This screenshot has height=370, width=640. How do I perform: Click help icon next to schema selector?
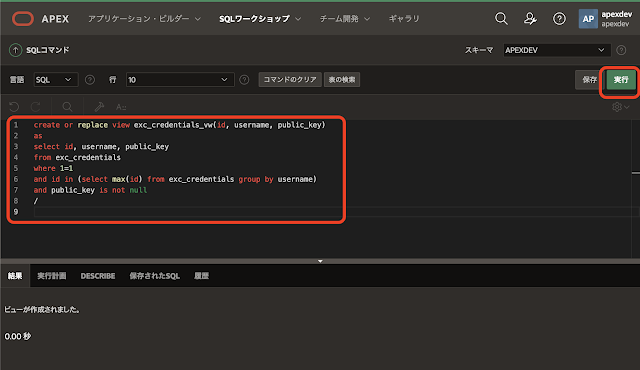tap(621, 50)
